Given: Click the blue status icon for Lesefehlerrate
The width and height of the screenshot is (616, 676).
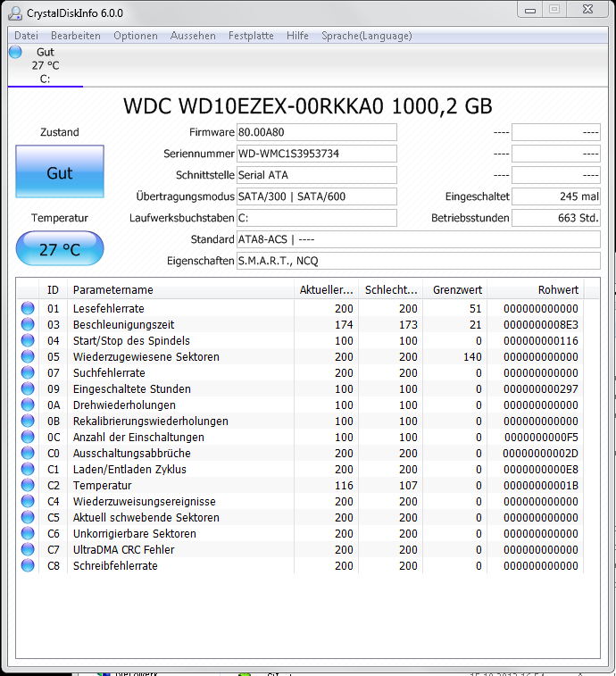Looking at the screenshot, I should 28,308.
